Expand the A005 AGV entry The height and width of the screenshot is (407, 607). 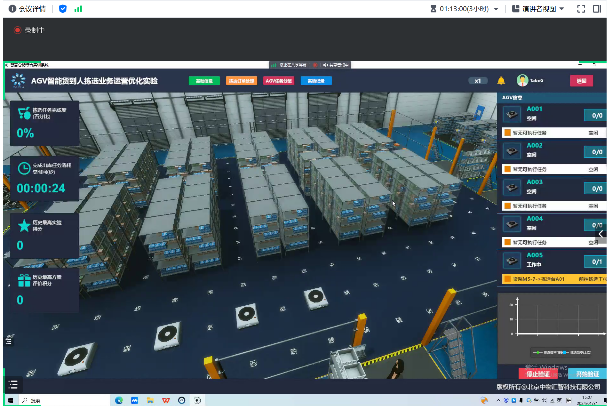click(x=550, y=260)
